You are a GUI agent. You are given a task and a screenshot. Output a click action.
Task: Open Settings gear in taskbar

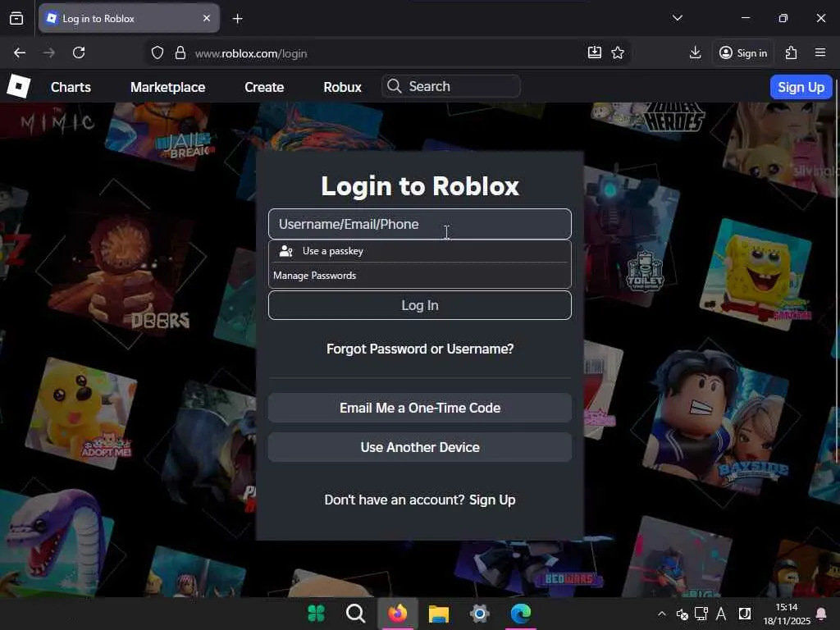(479, 614)
